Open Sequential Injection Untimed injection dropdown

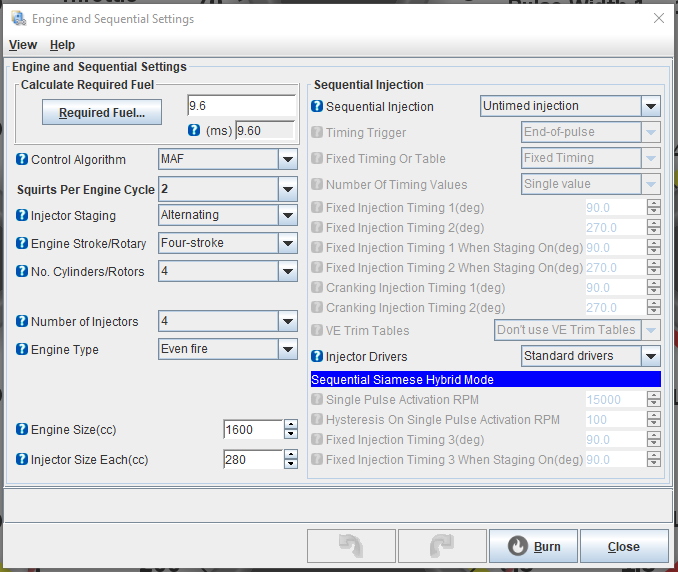tap(570, 106)
